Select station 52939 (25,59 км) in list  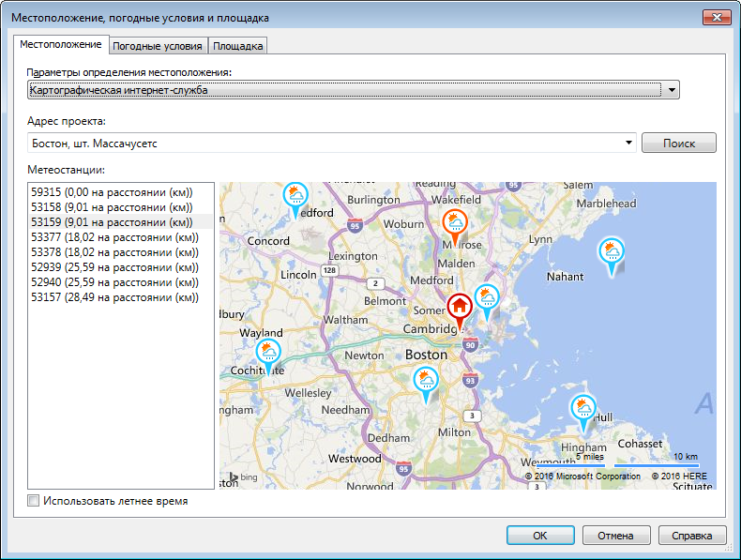click(120, 267)
